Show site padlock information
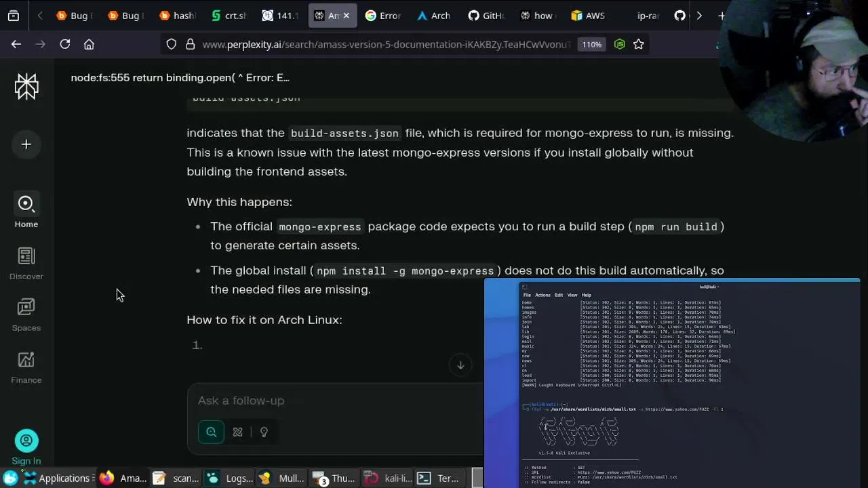 (190, 44)
